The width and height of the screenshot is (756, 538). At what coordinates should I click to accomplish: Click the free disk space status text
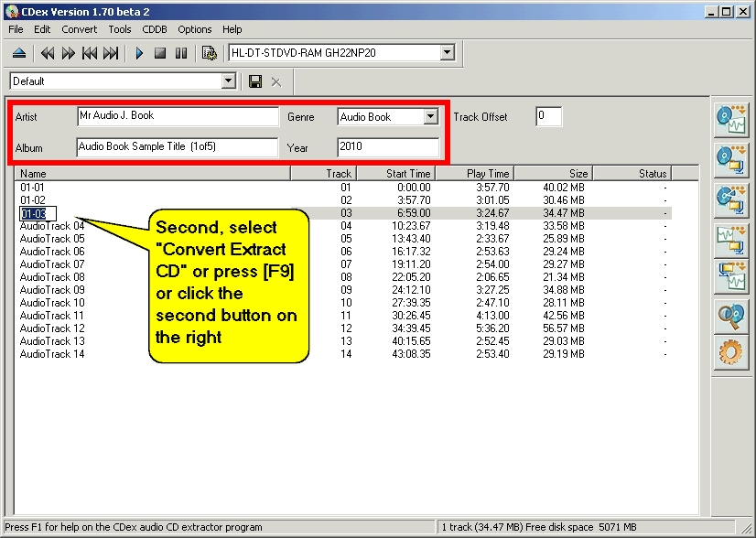click(x=581, y=527)
